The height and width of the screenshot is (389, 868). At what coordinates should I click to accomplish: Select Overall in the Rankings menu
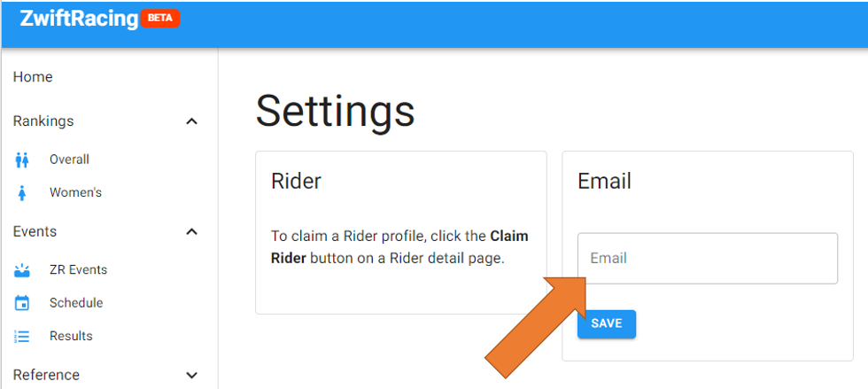pyautogui.click(x=69, y=159)
